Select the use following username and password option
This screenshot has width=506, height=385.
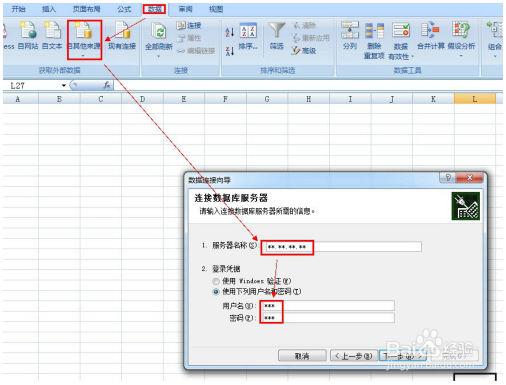pyautogui.click(x=216, y=292)
